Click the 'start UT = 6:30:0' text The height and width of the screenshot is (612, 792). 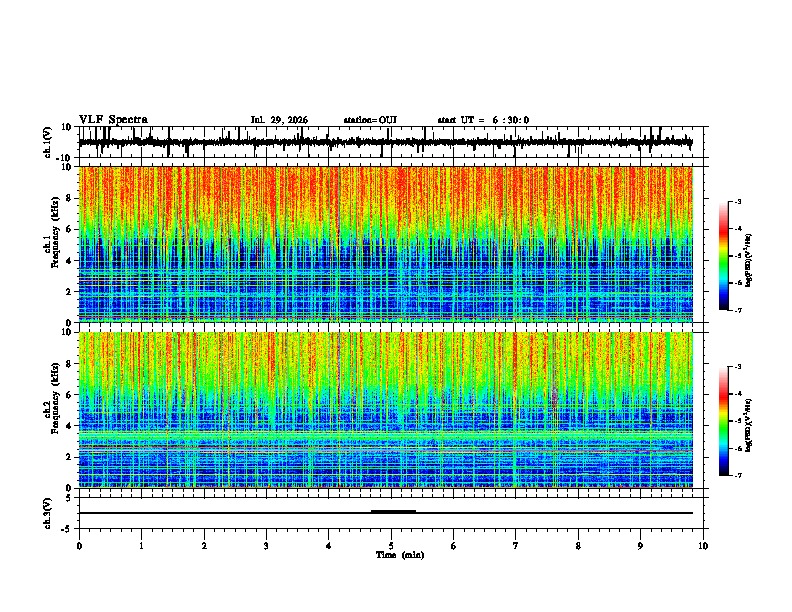coord(483,120)
